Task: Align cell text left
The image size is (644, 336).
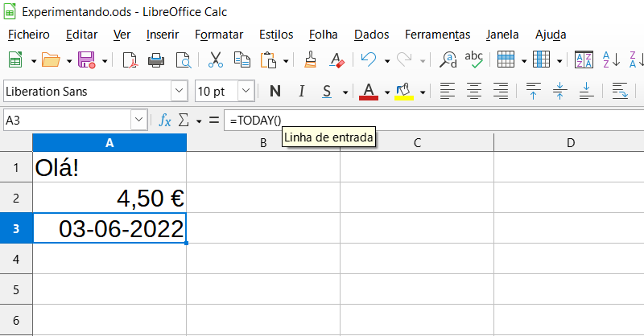Action: [448, 91]
